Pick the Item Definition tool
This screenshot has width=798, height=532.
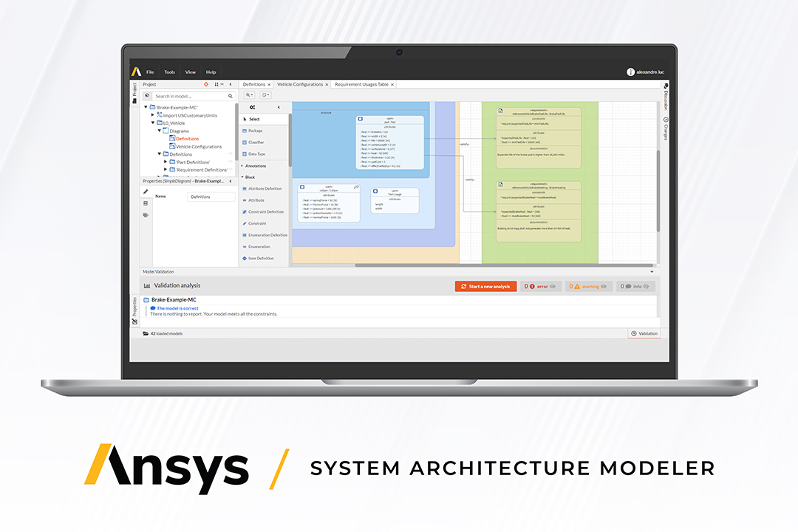coord(262,258)
